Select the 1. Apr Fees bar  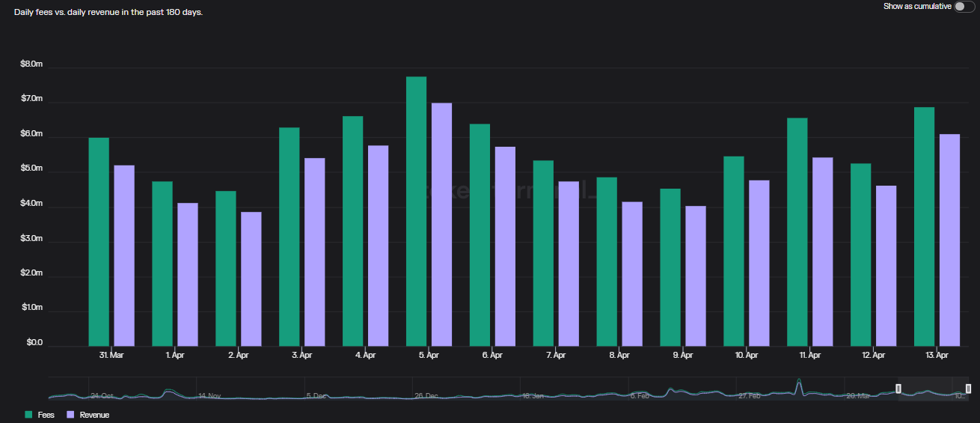pos(162,264)
